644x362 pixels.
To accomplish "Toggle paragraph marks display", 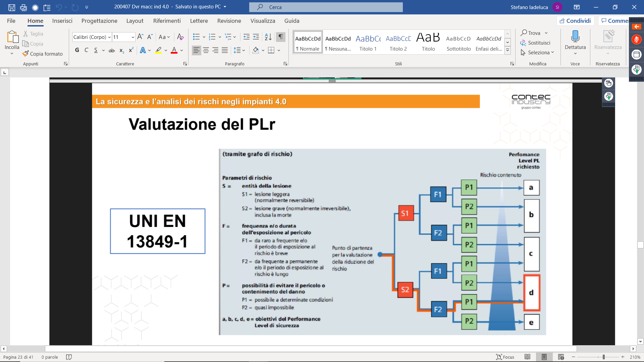I will (280, 37).
